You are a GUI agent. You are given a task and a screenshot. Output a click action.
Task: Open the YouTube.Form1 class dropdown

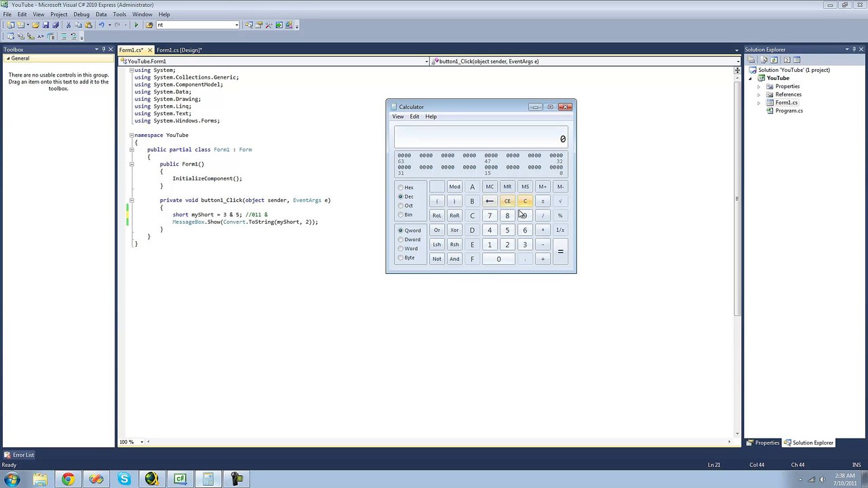[x=427, y=62]
